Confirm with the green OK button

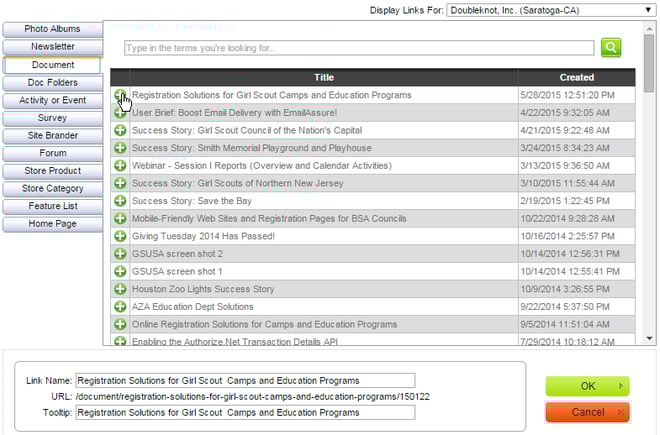pos(587,386)
